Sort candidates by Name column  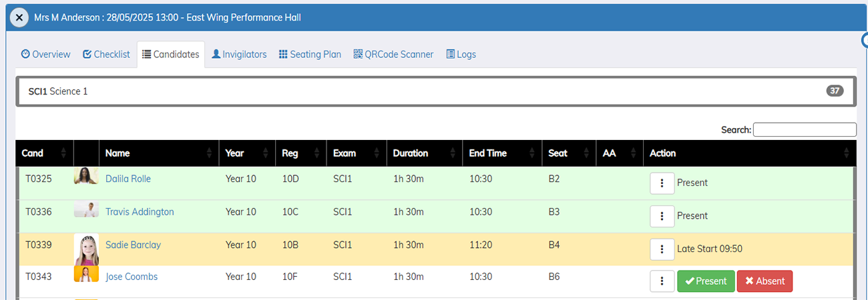(x=158, y=153)
